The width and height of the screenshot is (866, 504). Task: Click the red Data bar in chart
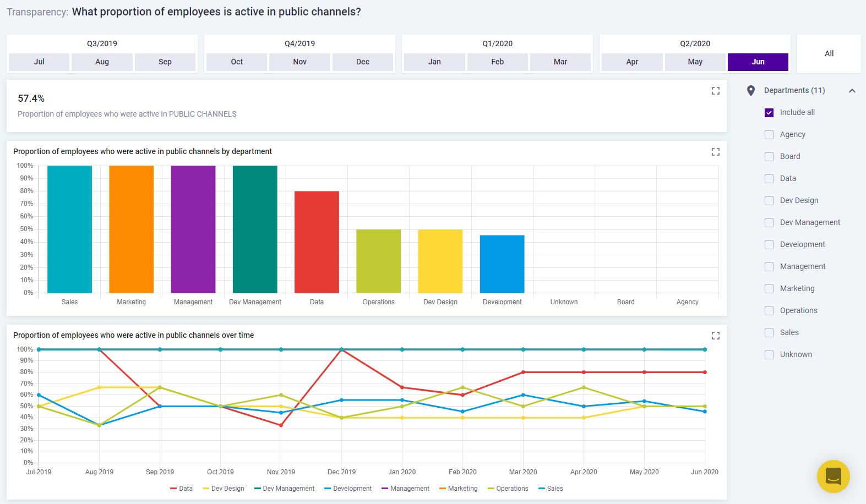(x=317, y=242)
